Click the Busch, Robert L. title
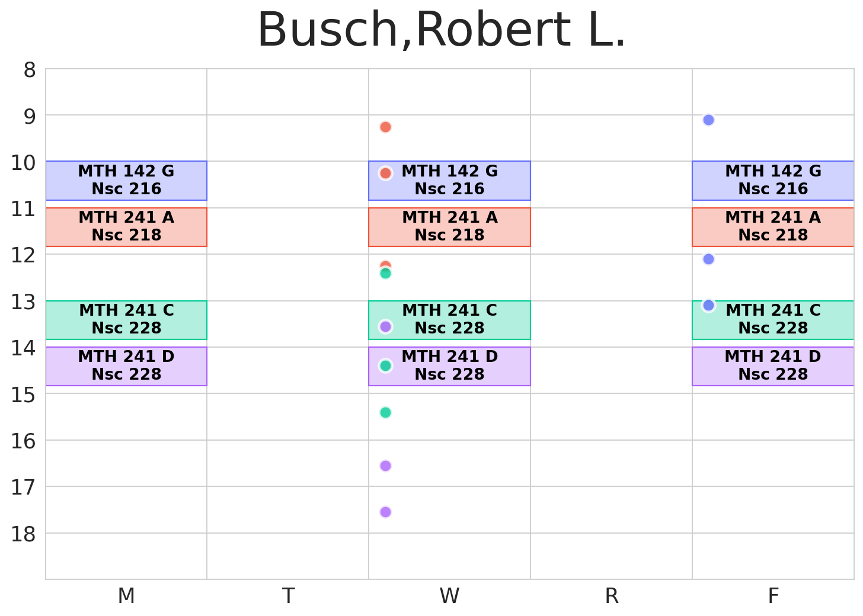The height and width of the screenshot is (616, 863). (x=442, y=31)
